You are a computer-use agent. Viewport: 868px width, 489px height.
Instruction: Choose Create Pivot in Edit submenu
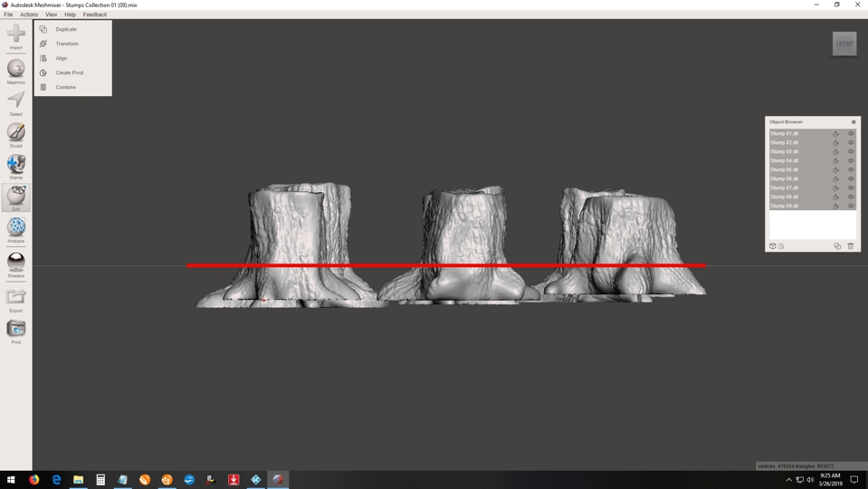(x=69, y=72)
